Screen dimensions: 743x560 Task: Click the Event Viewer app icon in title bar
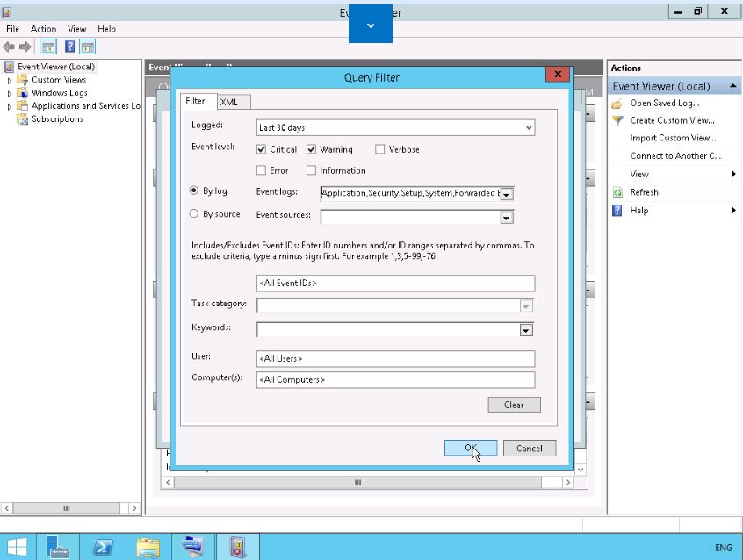tap(7, 12)
